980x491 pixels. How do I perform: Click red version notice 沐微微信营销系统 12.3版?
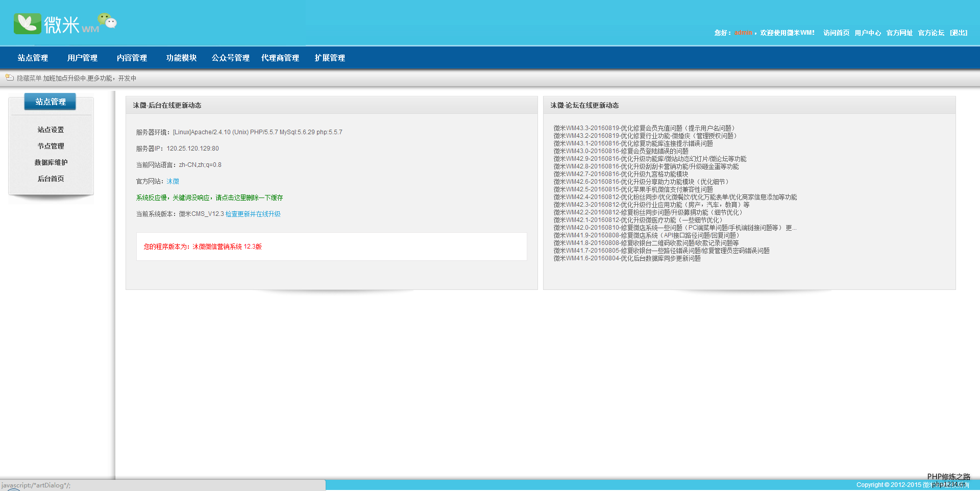(203, 247)
